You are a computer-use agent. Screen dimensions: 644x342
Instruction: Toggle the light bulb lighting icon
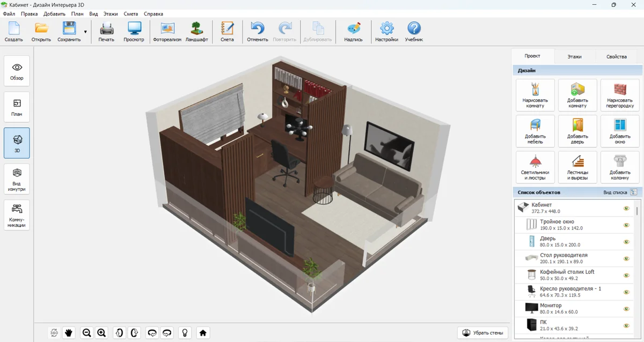click(185, 333)
